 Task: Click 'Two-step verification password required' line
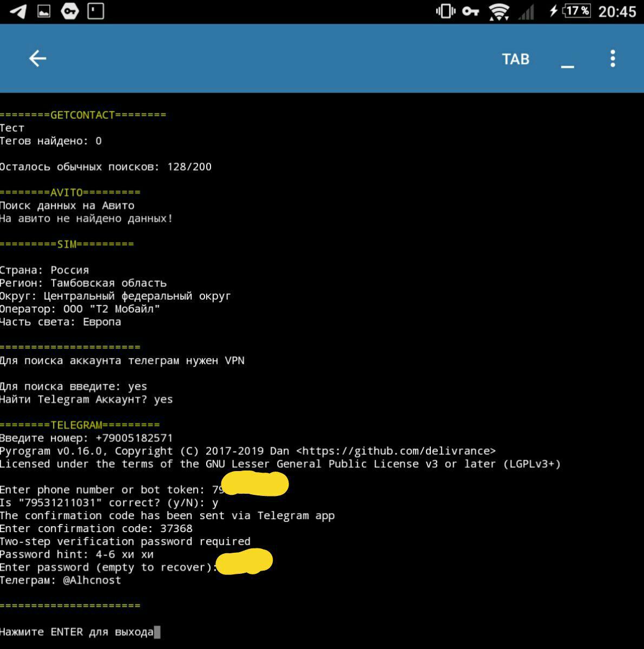click(x=125, y=541)
